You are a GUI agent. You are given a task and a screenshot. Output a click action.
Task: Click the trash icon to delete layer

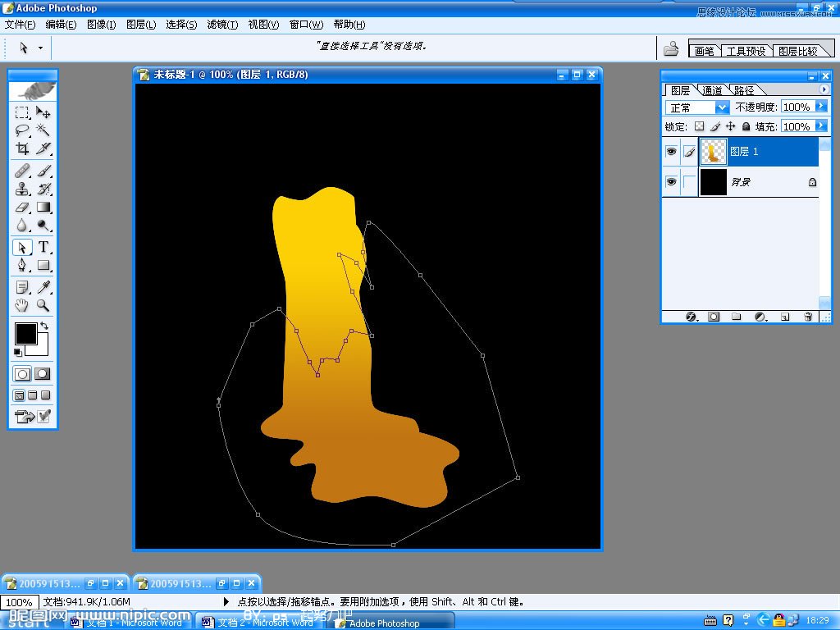pos(808,316)
